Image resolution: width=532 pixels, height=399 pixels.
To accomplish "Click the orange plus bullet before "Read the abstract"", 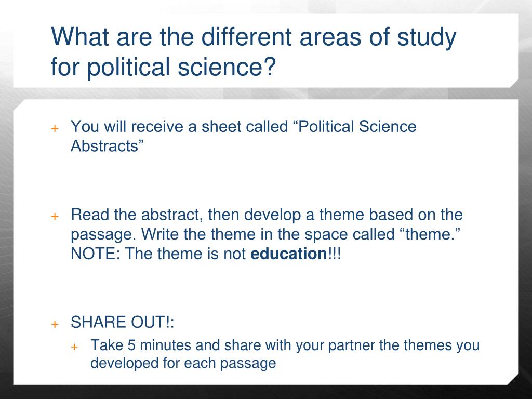I will click(55, 217).
